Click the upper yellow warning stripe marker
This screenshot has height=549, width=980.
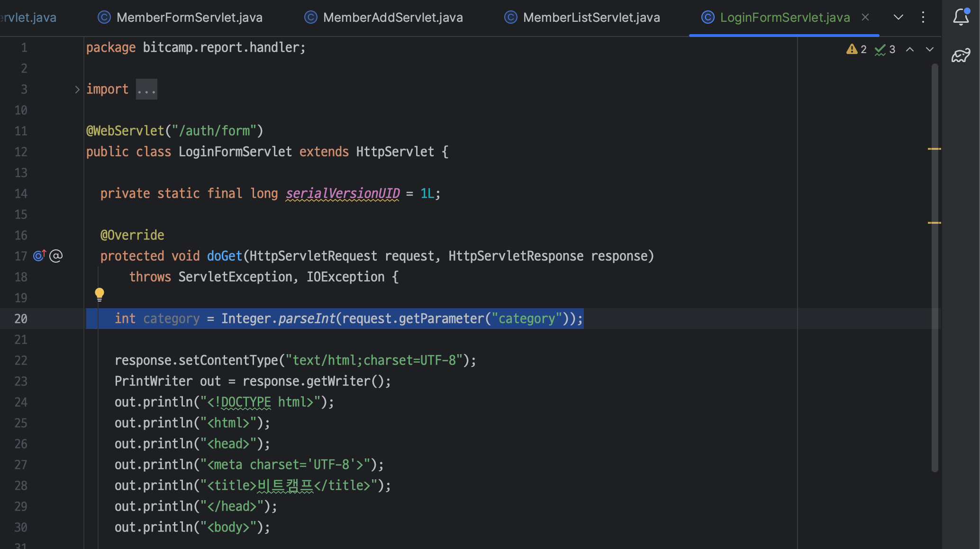point(934,149)
